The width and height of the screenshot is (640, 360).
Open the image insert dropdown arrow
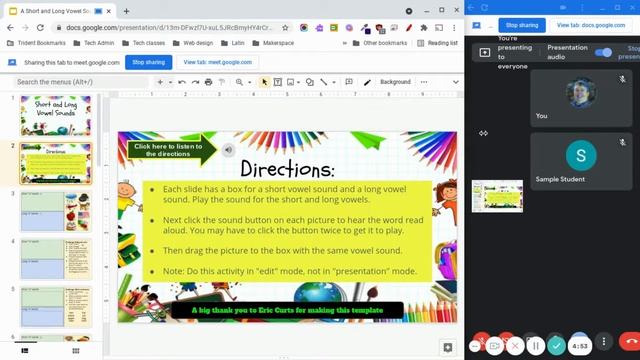point(298,82)
